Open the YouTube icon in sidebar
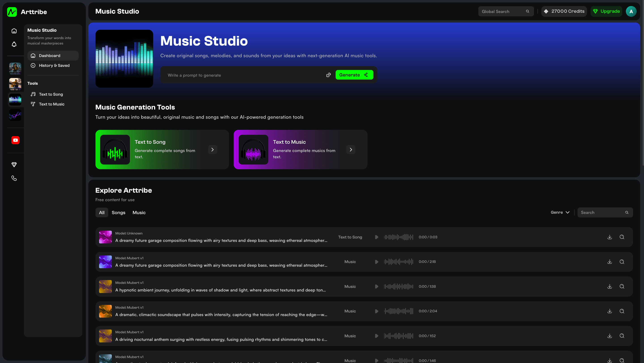This screenshot has height=363, width=644. (15, 140)
